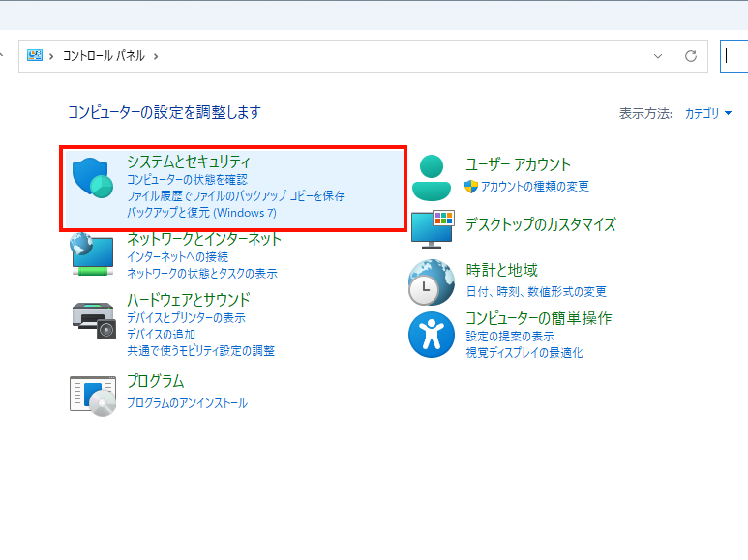748x560 pixels.
Task: Open プログラムのアンインストール link
Action: 187,403
